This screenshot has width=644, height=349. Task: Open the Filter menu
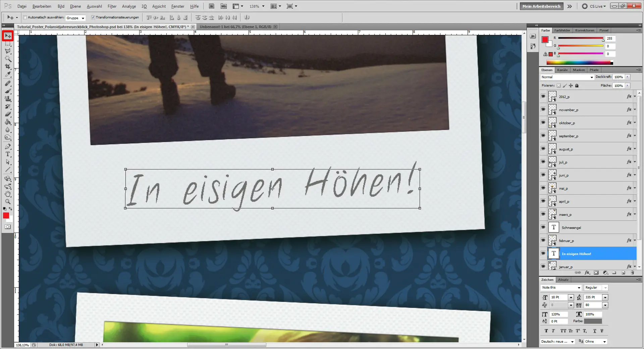[x=112, y=6]
